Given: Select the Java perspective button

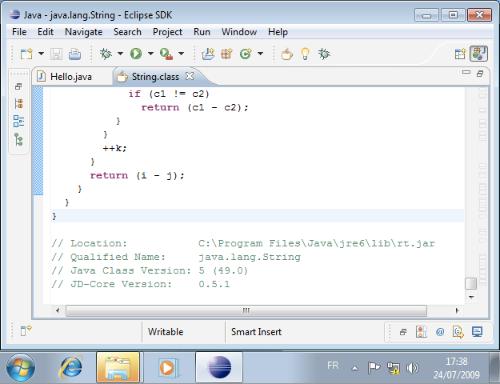Looking at the screenshot, I should point(479,54).
